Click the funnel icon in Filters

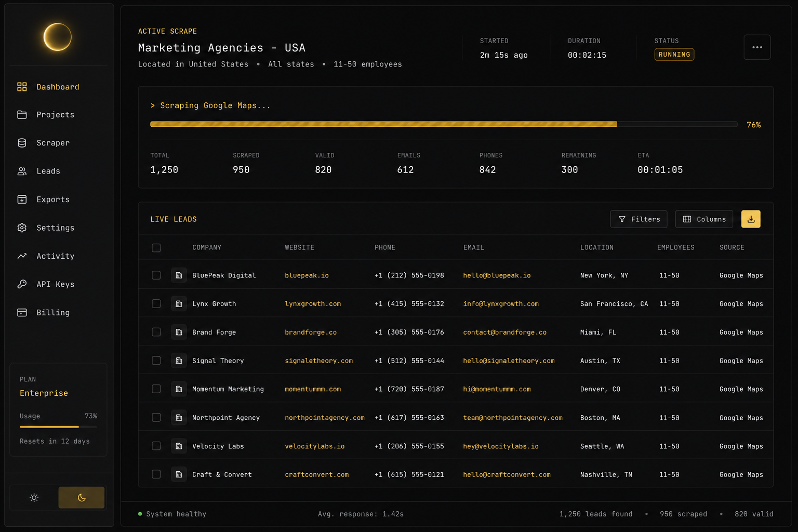click(x=622, y=219)
